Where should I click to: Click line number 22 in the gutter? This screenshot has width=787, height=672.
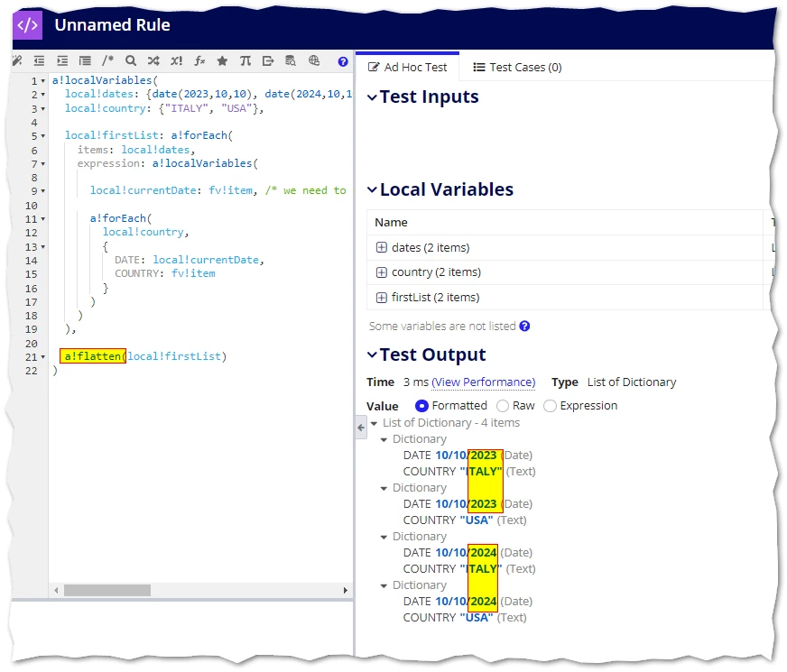[31, 371]
